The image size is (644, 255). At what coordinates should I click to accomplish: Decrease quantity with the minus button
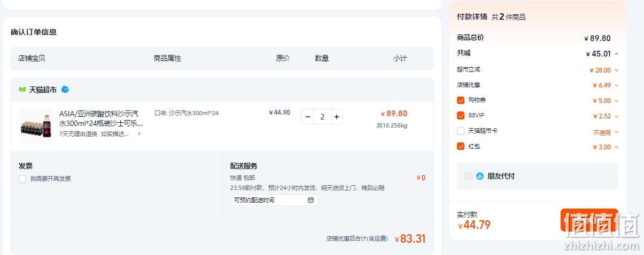pos(308,116)
